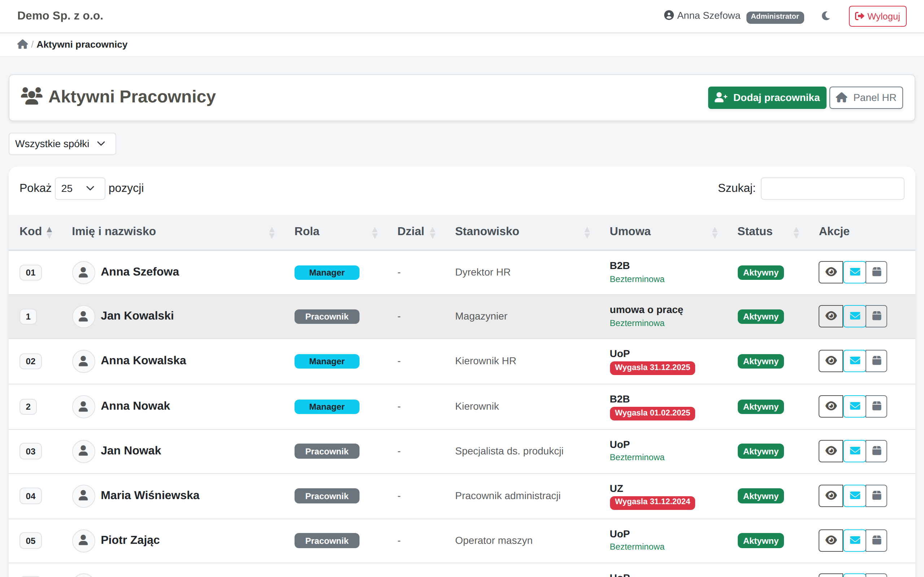This screenshot has height=577, width=924.
Task: Click the home breadcrumb icon
Action: 22,44
